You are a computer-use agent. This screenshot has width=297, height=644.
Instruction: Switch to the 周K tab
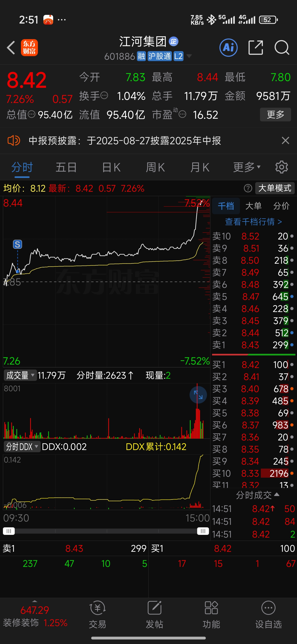tap(155, 167)
